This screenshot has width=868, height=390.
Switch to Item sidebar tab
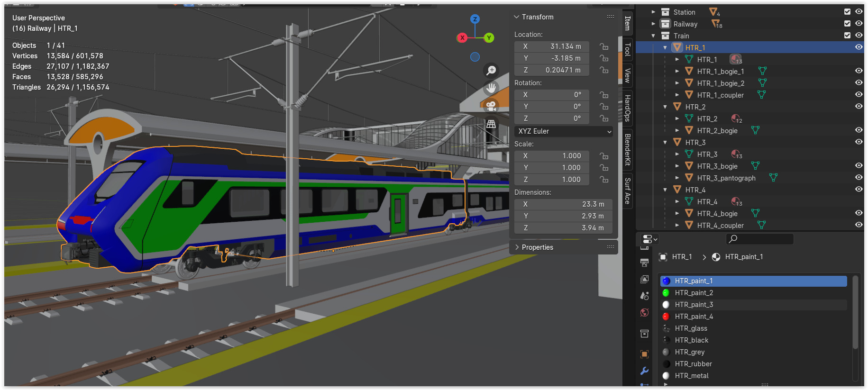628,23
